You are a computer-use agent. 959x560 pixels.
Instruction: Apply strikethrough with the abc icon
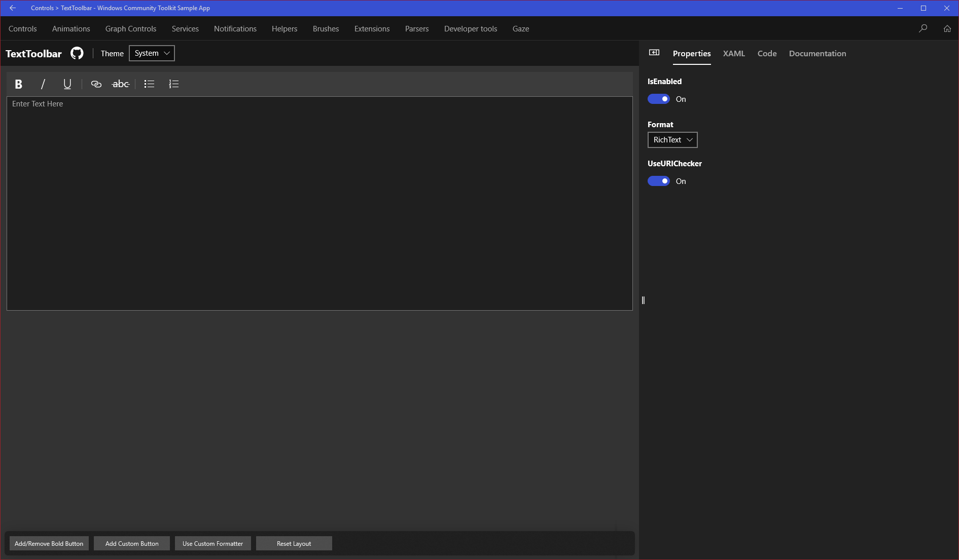point(121,84)
